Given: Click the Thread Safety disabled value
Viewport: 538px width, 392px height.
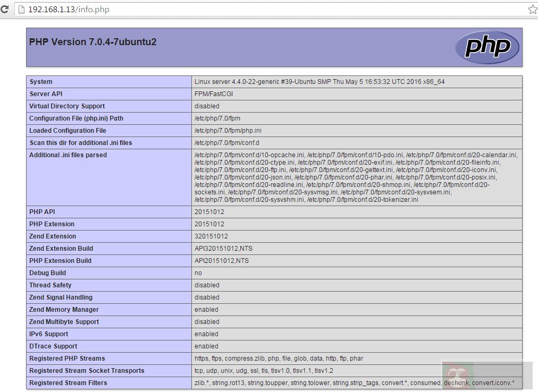Looking at the screenshot, I should click(x=207, y=285).
